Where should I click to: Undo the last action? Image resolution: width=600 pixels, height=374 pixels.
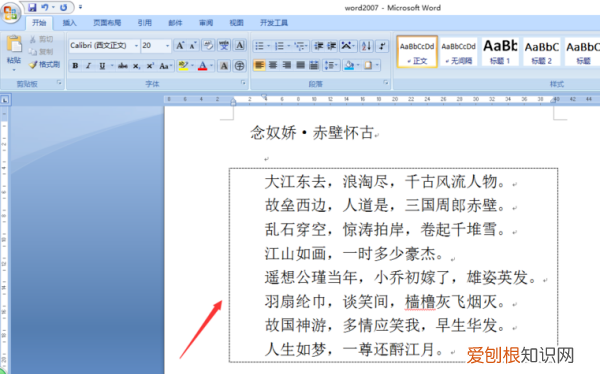pos(45,7)
